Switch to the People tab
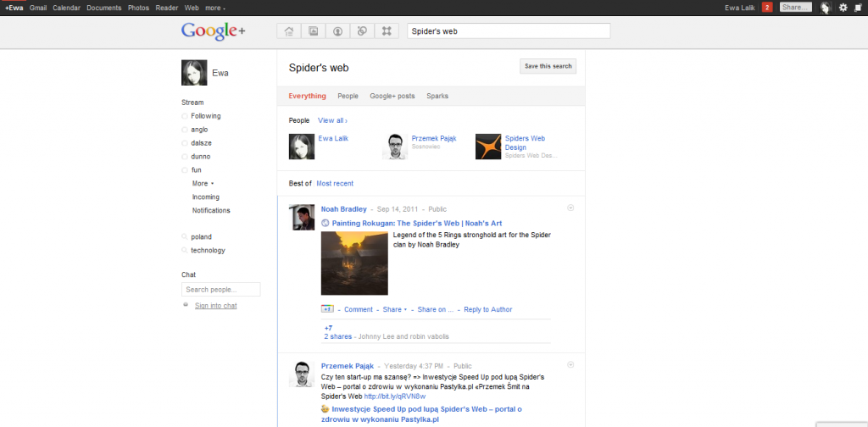868x427 pixels. (x=348, y=97)
